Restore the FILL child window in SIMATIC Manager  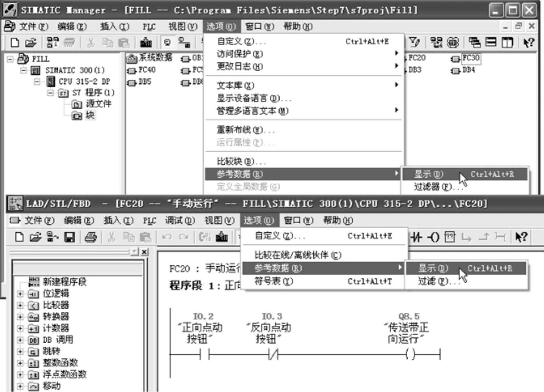click(x=518, y=27)
